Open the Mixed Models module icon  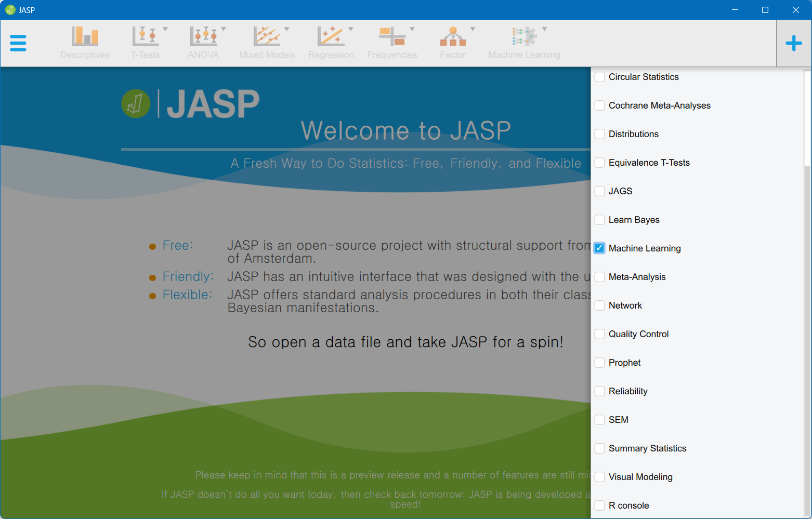click(267, 36)
